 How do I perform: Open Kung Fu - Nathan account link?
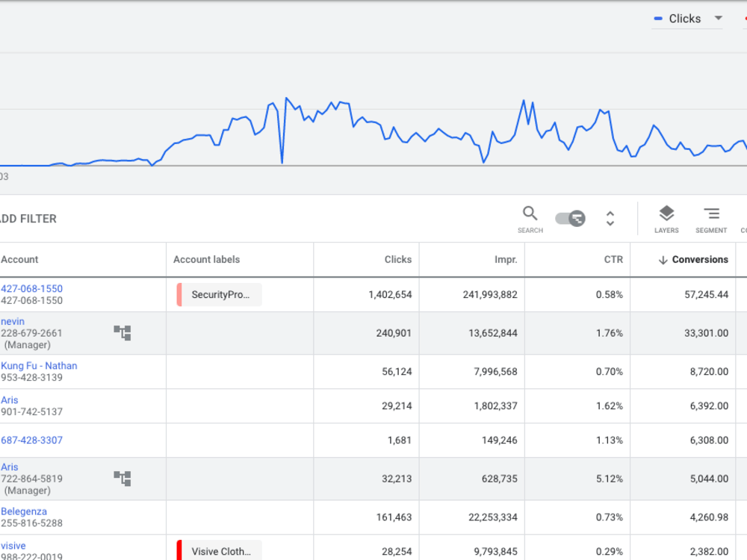[39, 366]
